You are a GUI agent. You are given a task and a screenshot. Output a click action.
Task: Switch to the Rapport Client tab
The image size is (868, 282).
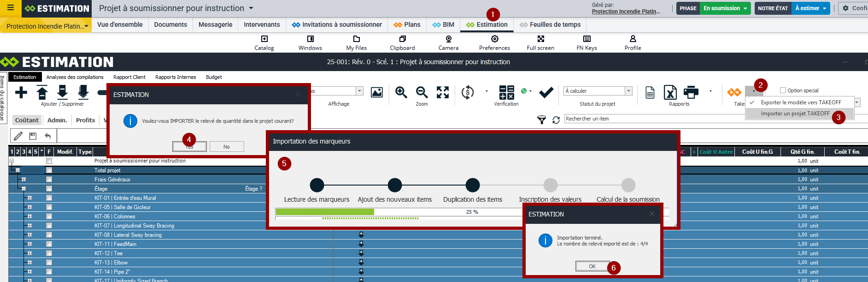129,77
